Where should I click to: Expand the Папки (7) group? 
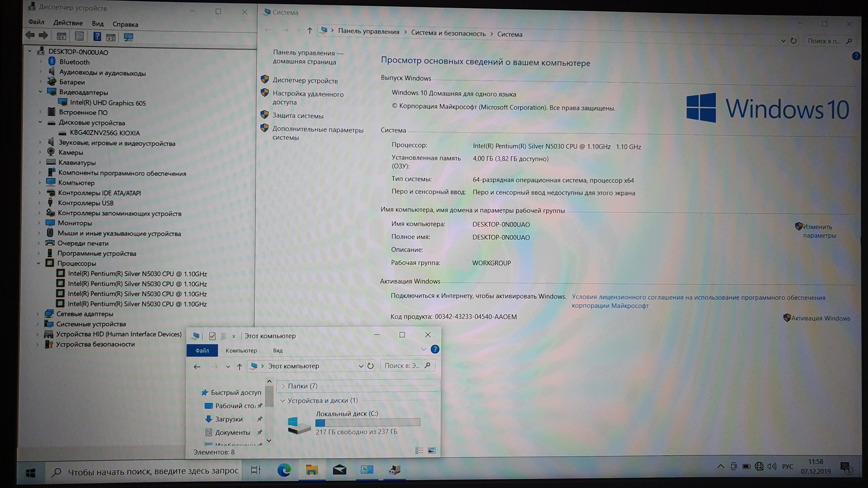point(283,386)
